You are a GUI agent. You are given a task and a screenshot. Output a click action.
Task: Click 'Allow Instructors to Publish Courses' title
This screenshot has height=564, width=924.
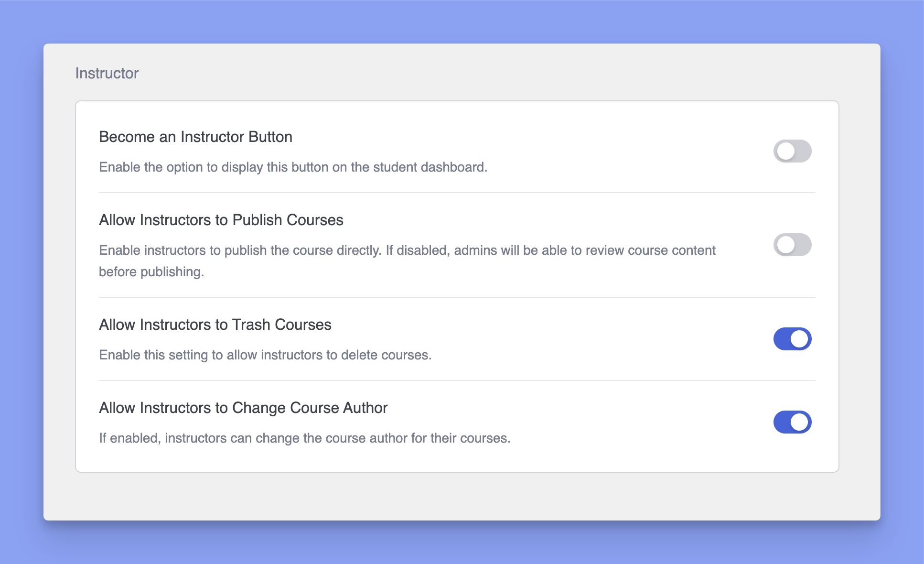coord(221,220)
